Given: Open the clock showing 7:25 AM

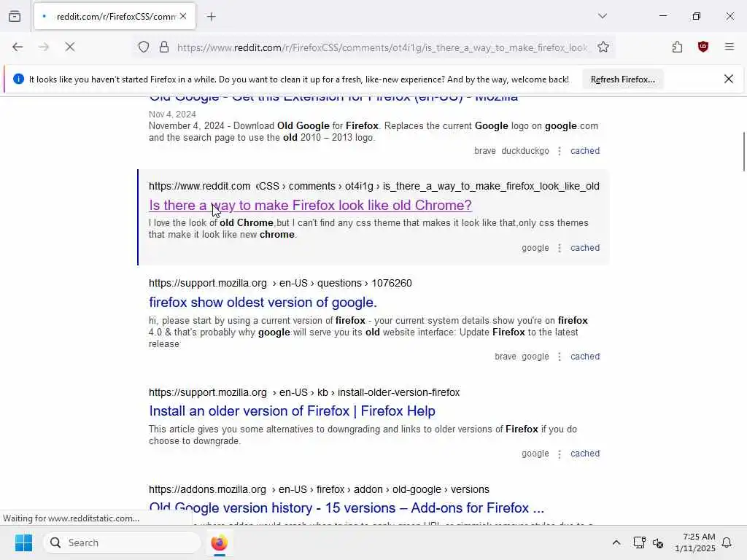Looking at the screenshot, I should (694, 542).
